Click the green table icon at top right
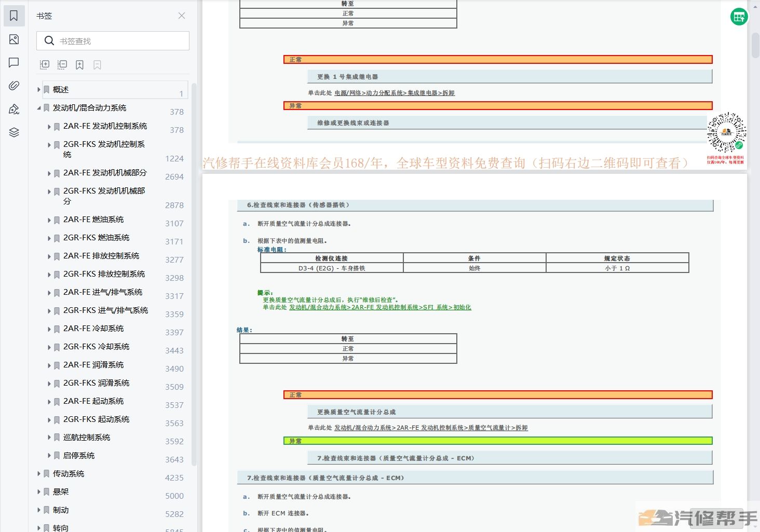This screenshot has height=532, width=760. coord(739,17)
